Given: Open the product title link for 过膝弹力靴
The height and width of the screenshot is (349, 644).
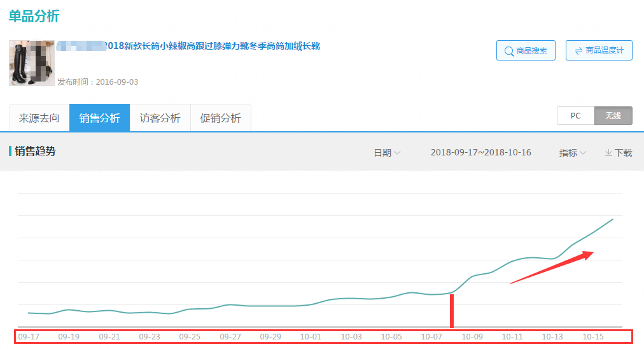Looking at the screenshot, I should click(188, 46).
